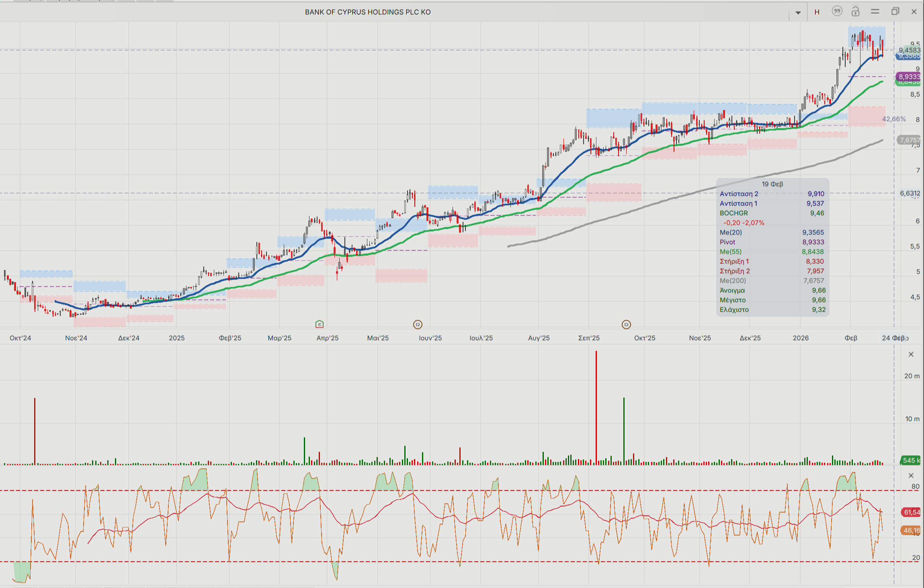Click the orange 46,16 oscillator tag

click(911, 530)
